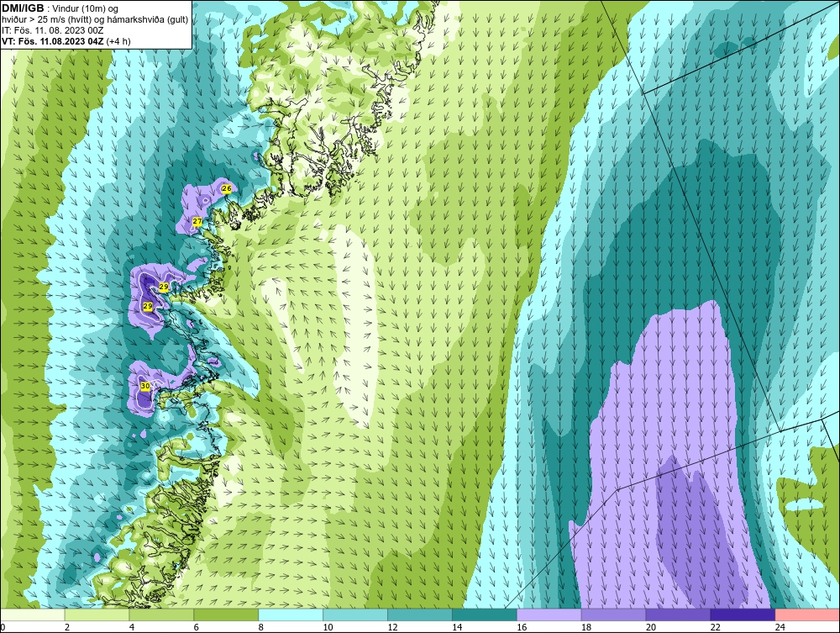Click the 18–20 m/s purple legend swatch

(x=613, y=615)
